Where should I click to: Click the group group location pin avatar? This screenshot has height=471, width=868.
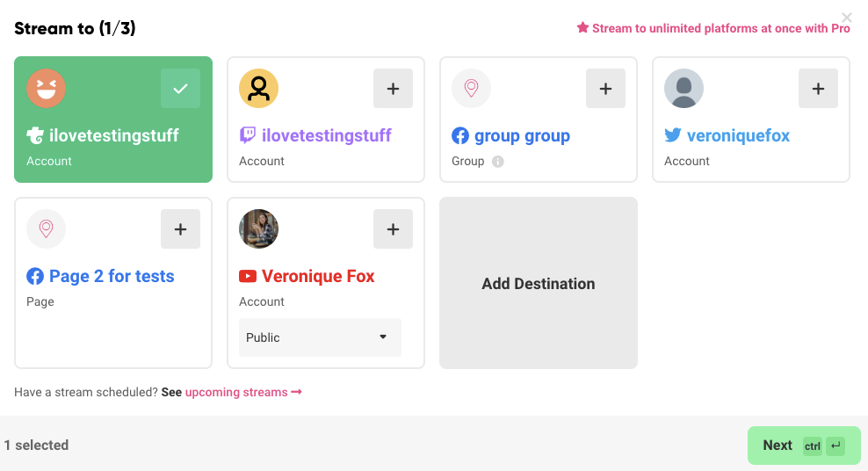pos(471,89)
